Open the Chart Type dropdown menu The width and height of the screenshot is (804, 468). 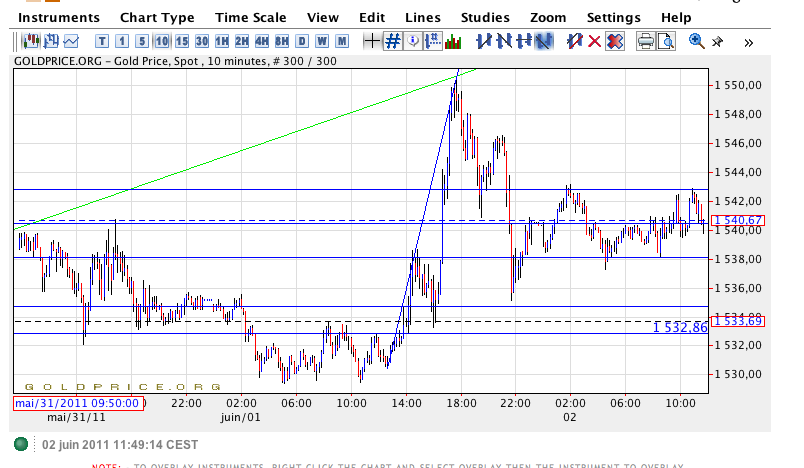tap(157, 17)
